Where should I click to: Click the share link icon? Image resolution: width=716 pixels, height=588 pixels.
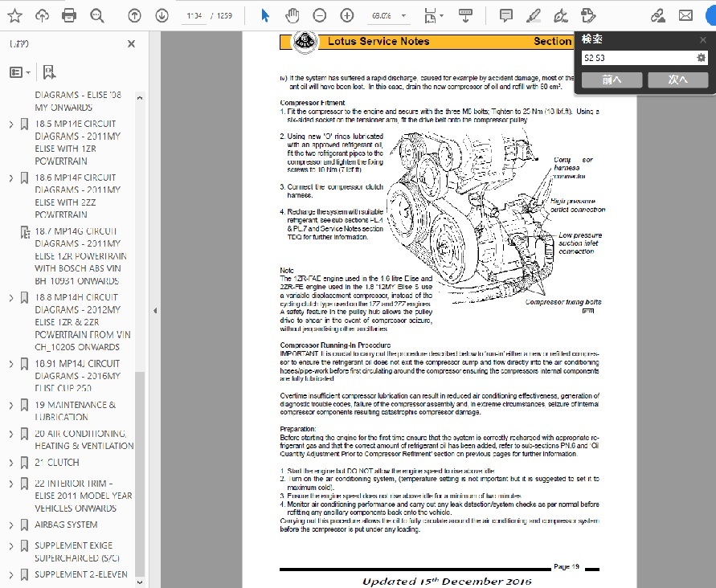coord(657,16)
